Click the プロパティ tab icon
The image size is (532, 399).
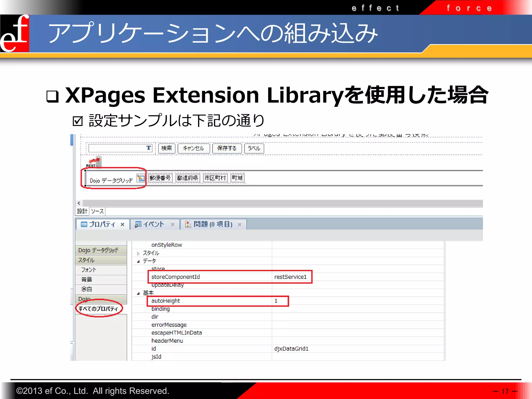[84, 224]
